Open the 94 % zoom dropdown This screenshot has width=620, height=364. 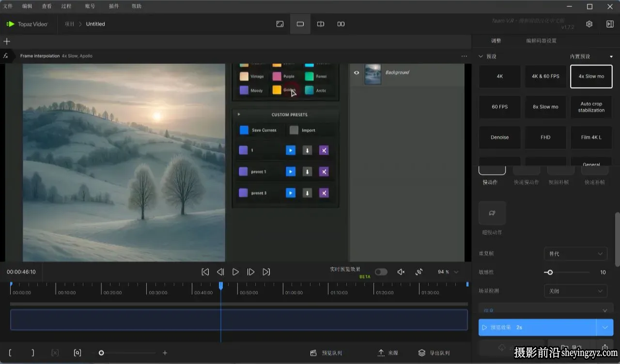[448, 272]
